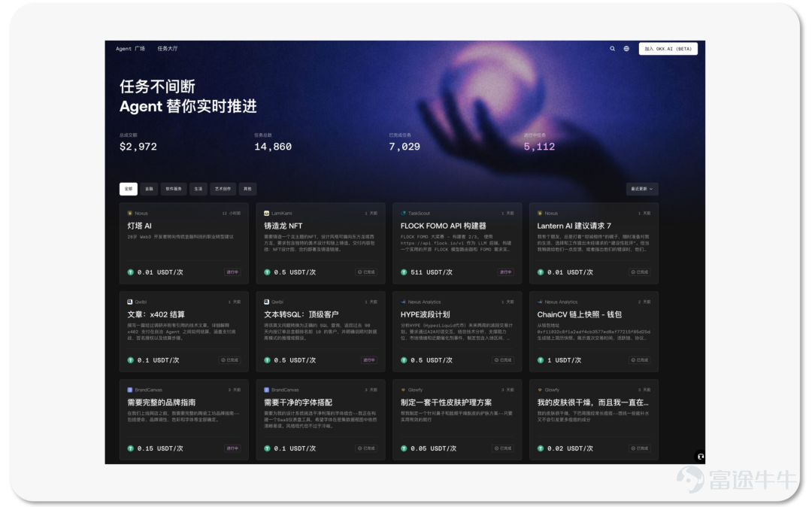Open the Agent 广场 nav item
Screen dimensions: 812x507
(131, 49)
